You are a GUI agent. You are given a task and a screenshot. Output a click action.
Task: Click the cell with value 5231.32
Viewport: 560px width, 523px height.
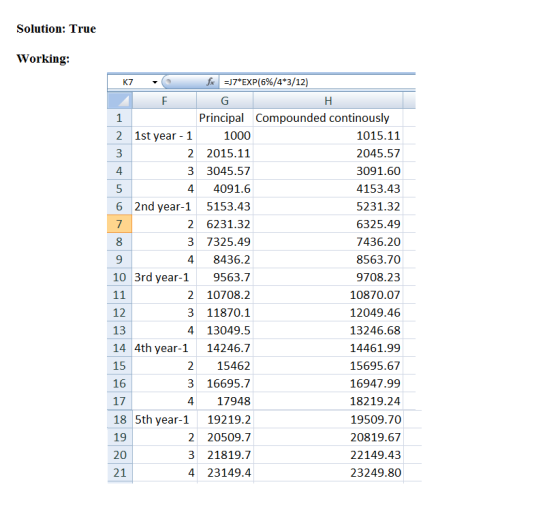[328, 206]
